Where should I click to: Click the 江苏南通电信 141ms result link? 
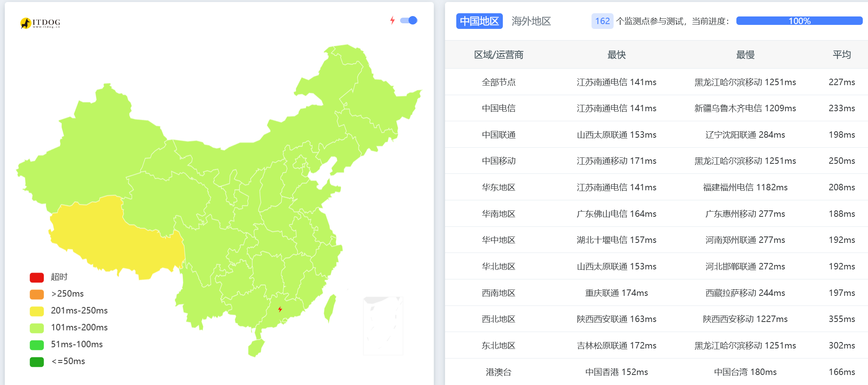click(x=616, y=82)
